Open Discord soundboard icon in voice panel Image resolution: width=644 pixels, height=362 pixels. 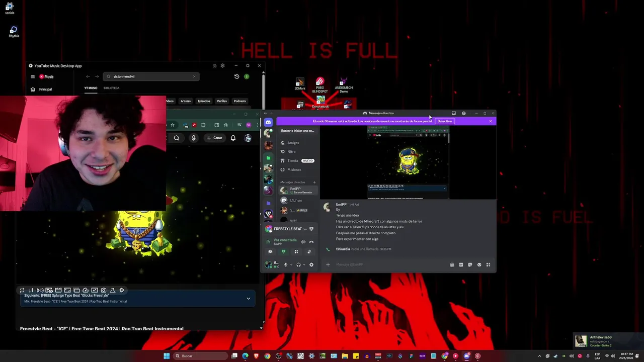[309, 251]
